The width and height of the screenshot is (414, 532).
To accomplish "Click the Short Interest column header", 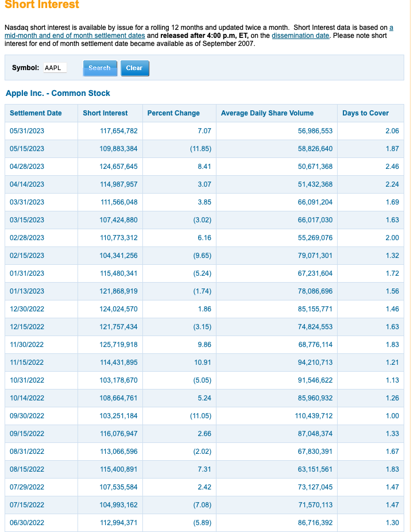I will (x=105, y=113).
